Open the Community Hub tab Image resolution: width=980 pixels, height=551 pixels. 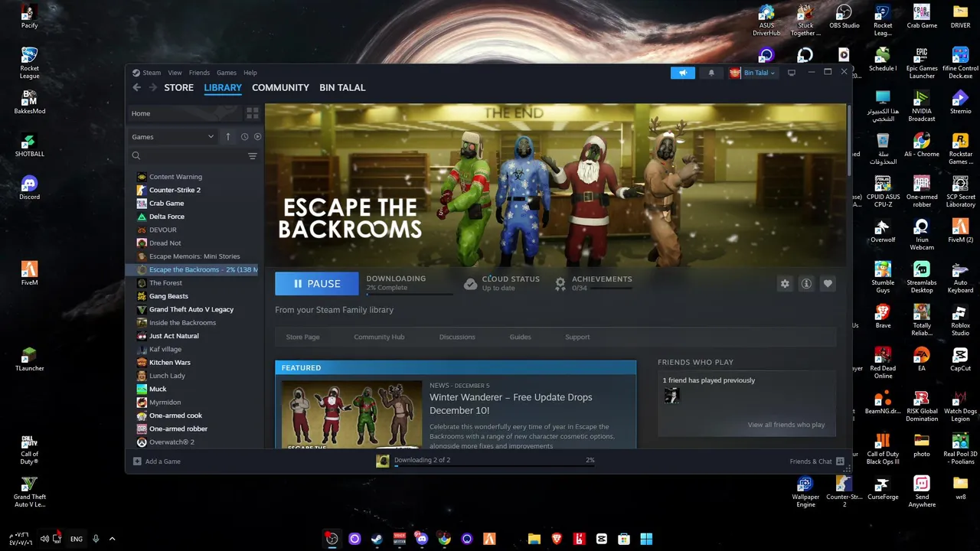[x=379, y=337]
